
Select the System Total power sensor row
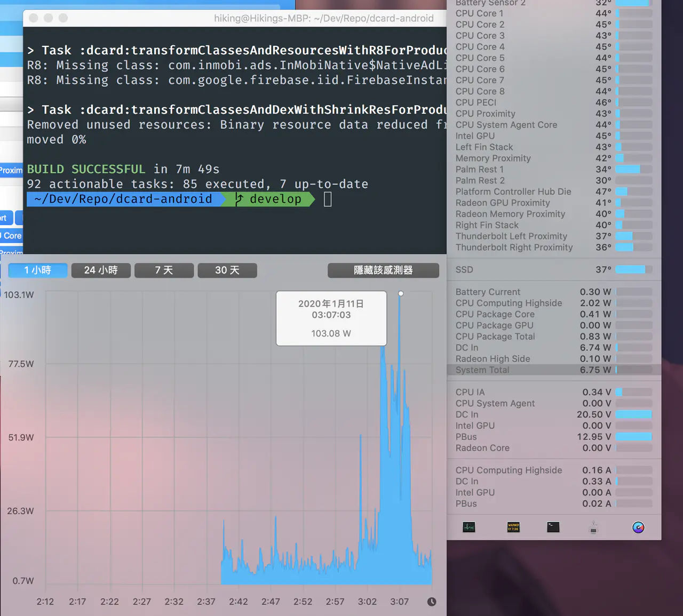click(554, 370)
